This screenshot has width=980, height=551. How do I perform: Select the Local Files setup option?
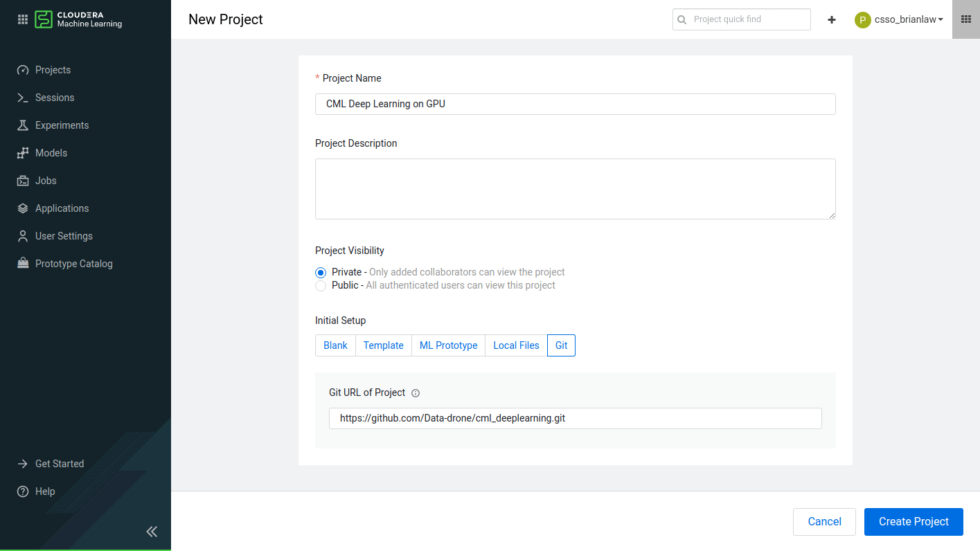tap(515, 345)
